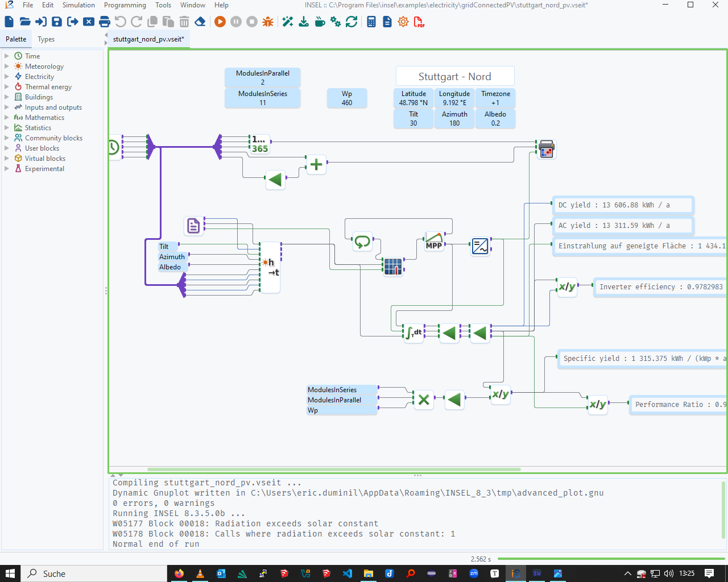Click the Virtual blocks palette entry
This screenshot has width=728, height=582.
[45, 159]
